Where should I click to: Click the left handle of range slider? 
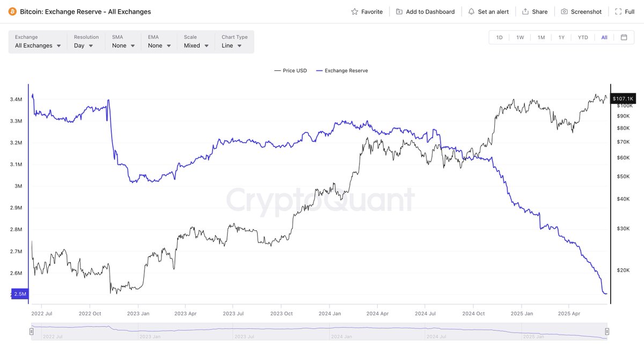(31, 332)
